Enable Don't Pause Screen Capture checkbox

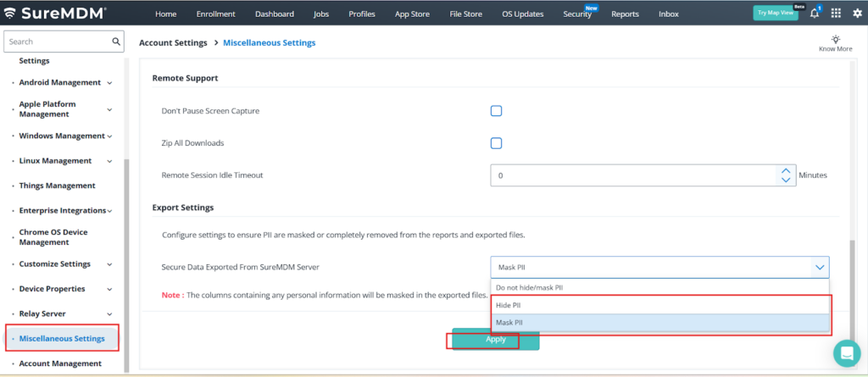click(x=497, y=111)
